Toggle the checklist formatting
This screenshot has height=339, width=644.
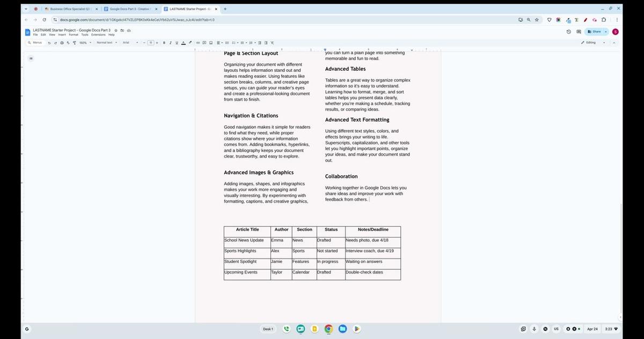point(233,42)
